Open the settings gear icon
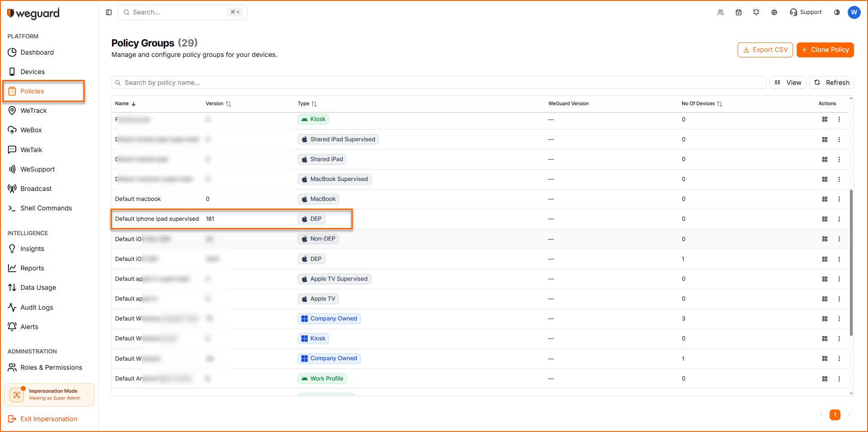868x432 pixels. 774,12
